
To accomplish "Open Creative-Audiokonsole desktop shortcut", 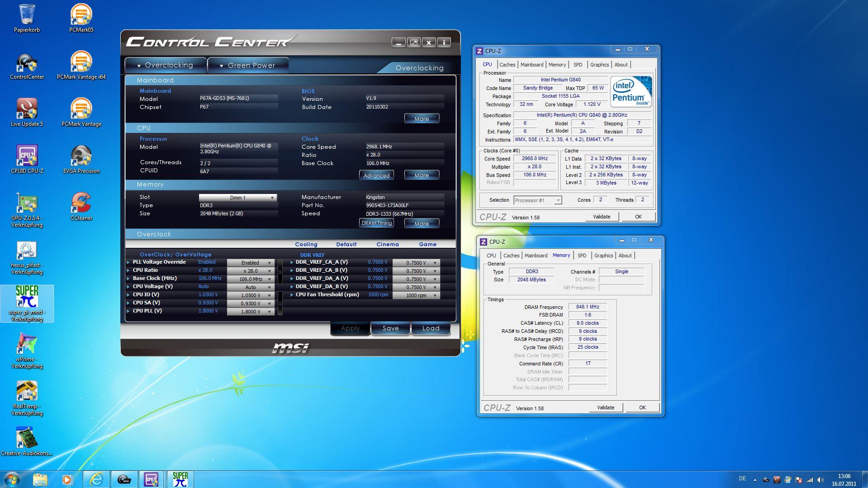I will (x=27, y=442).
